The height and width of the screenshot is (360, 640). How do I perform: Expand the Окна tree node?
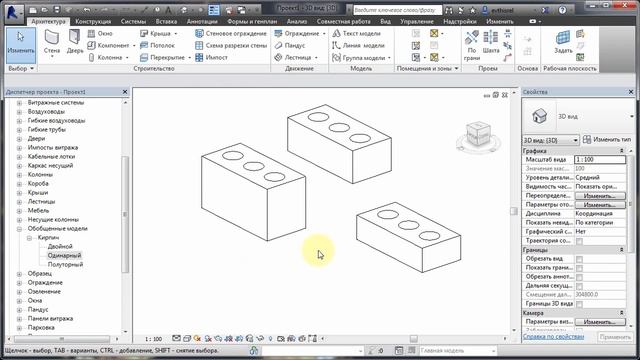19,300
